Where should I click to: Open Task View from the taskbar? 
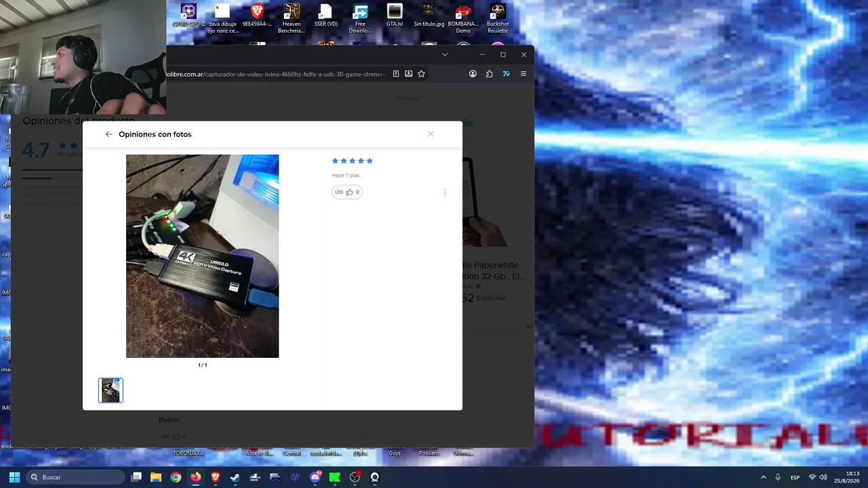tap(136, 477)
